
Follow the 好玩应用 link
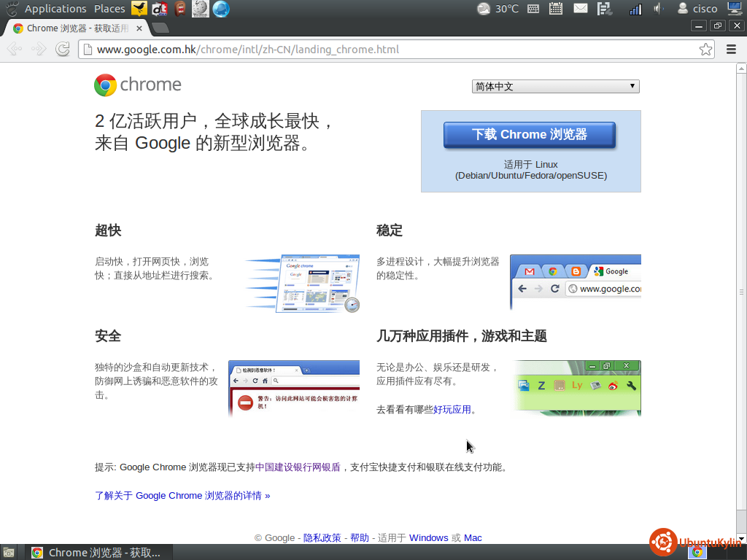coord(452,410)
